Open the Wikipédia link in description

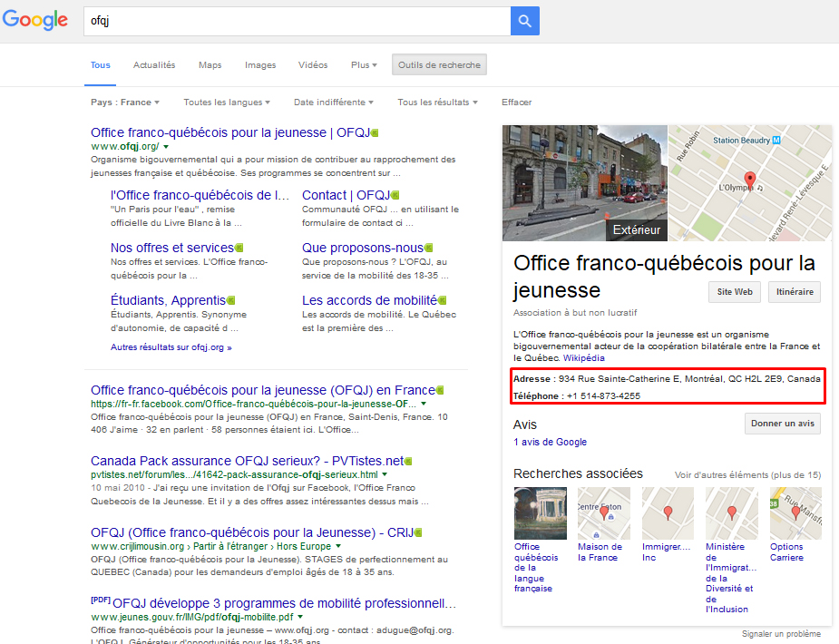[x=585, y=358]
